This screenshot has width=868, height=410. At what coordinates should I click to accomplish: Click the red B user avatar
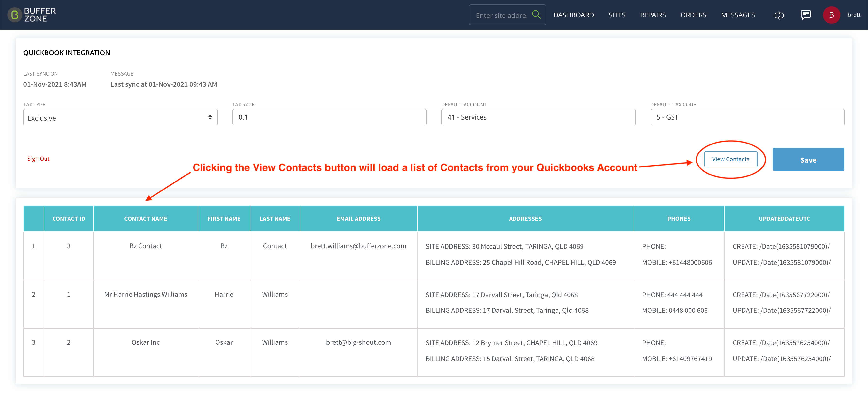(x=831, y=15)
